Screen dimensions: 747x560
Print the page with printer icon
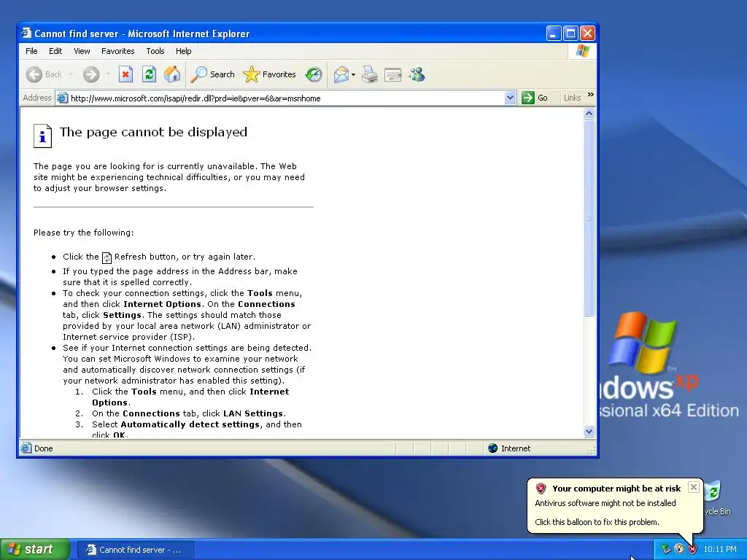[370, 74]
